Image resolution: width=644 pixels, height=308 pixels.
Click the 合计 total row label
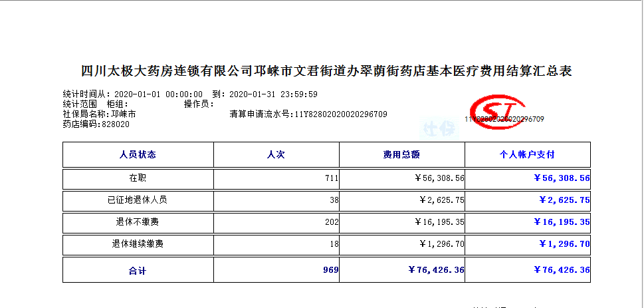pyautogui.click(x=138, y=271)
